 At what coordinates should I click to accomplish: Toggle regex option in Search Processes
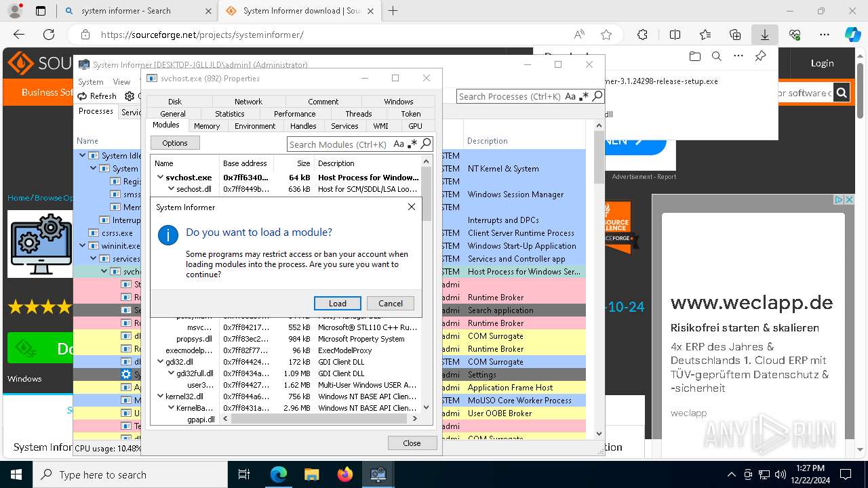click(x=584, y=96)
